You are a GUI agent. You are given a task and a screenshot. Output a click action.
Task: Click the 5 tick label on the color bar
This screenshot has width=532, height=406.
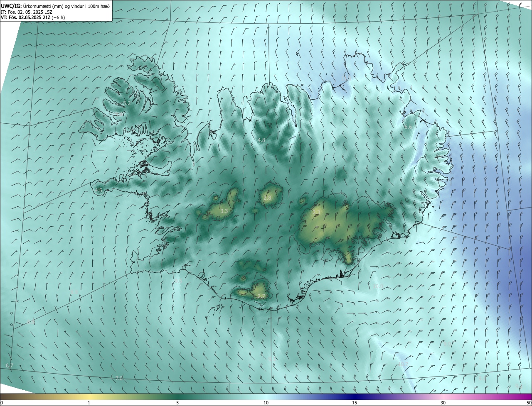pyautogui.click(x=177, y=403)
